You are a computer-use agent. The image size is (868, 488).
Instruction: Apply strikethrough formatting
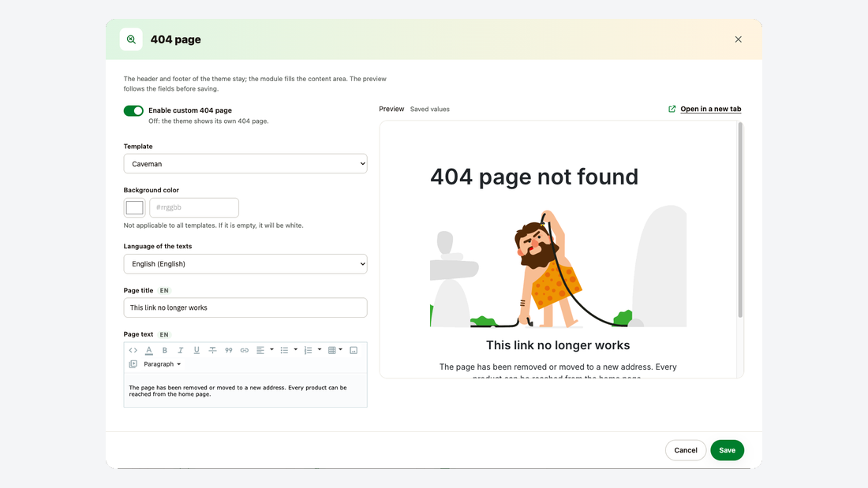click(212, 350)
